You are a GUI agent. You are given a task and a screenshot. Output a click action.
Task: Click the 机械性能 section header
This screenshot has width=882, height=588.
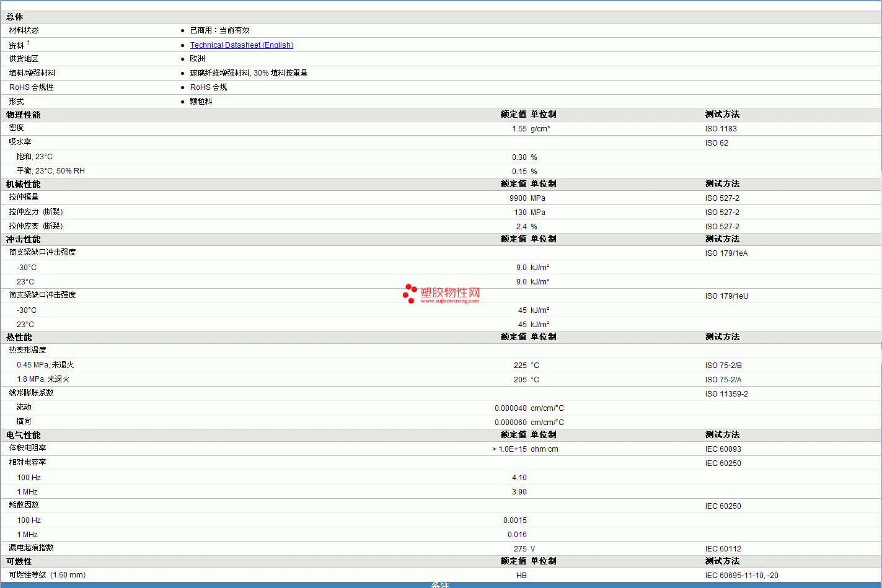pos(24,184)
